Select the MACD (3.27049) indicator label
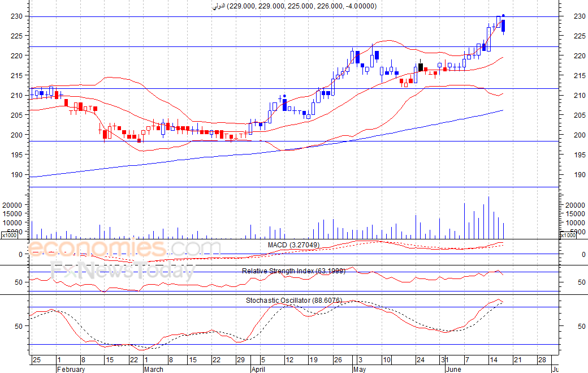 click(x=293, y=245)
